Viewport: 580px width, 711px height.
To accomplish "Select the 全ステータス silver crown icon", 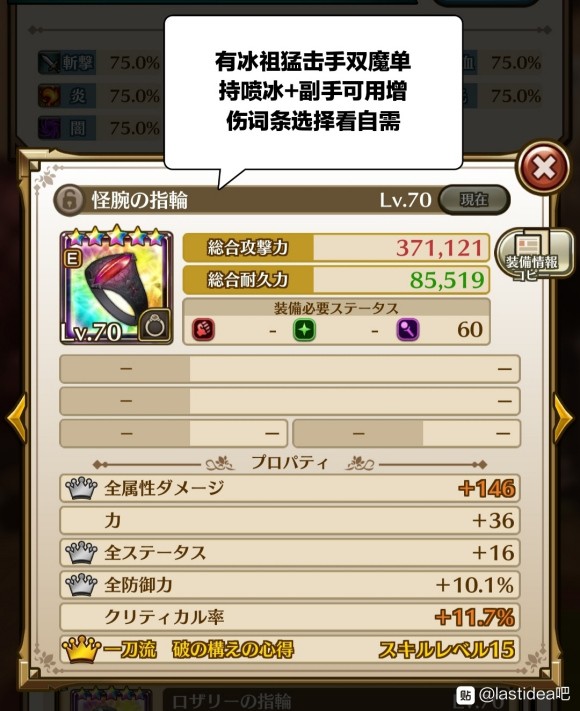I will coord(81,553).
